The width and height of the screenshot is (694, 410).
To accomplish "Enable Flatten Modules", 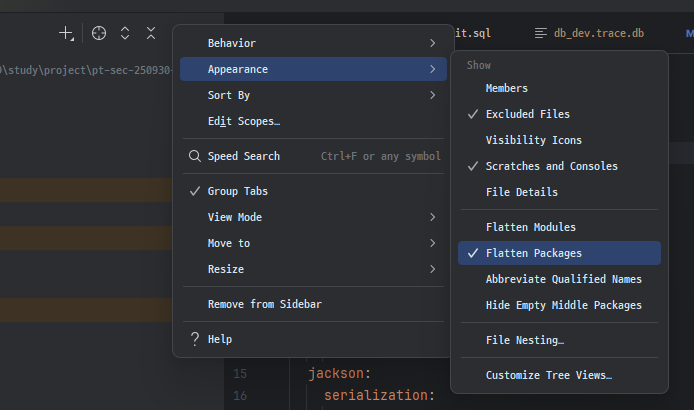I will click(559, 227).
